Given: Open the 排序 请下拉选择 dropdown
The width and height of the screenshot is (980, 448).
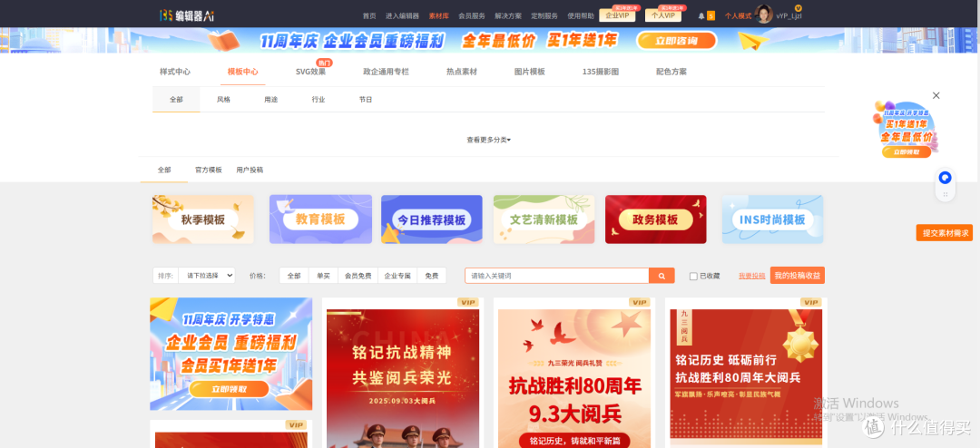Looking at the screenshot, I should click(x=206, y=276).
